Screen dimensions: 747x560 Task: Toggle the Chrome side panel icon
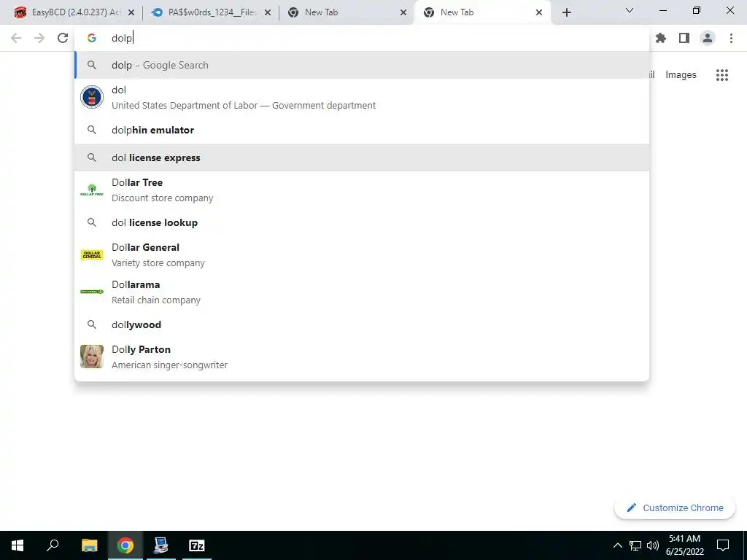point(684,38)
